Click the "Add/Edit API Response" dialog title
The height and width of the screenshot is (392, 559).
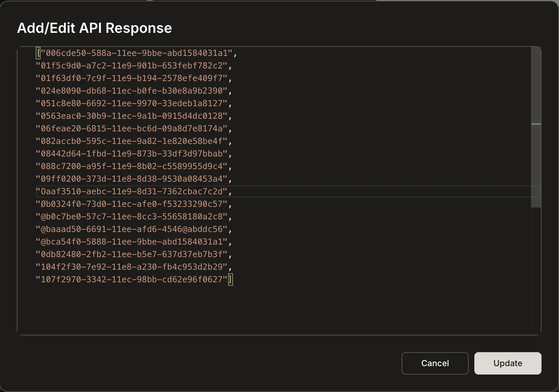click(x=94, y=28)
